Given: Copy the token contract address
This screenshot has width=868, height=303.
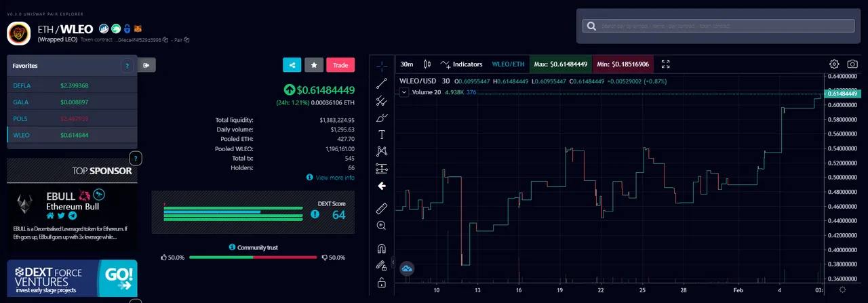Looking at the screenshot, I should 165,40.
